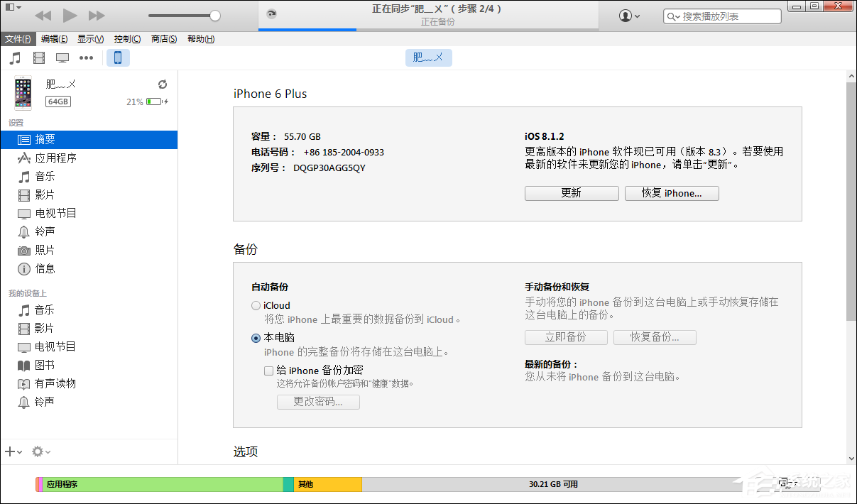Open the add (+) playlist dropdown
The width and height of the screenshot is (857, 504).
(x=11, y=451)
